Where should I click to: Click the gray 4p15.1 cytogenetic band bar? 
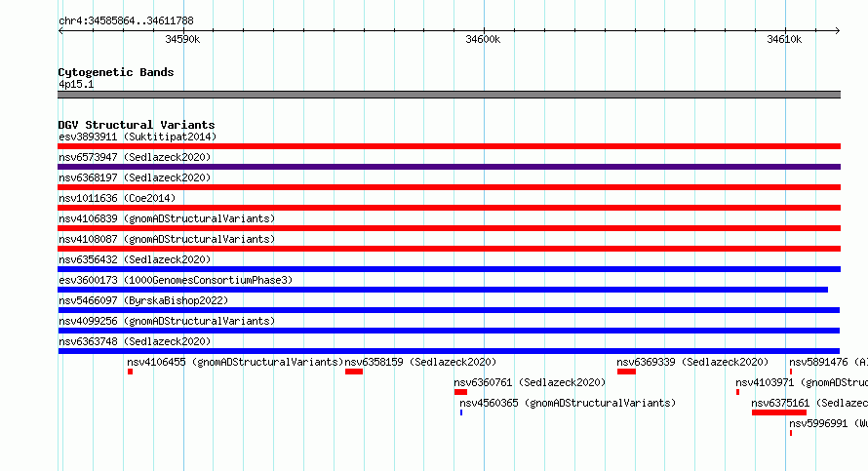click(x=449, y=95)
